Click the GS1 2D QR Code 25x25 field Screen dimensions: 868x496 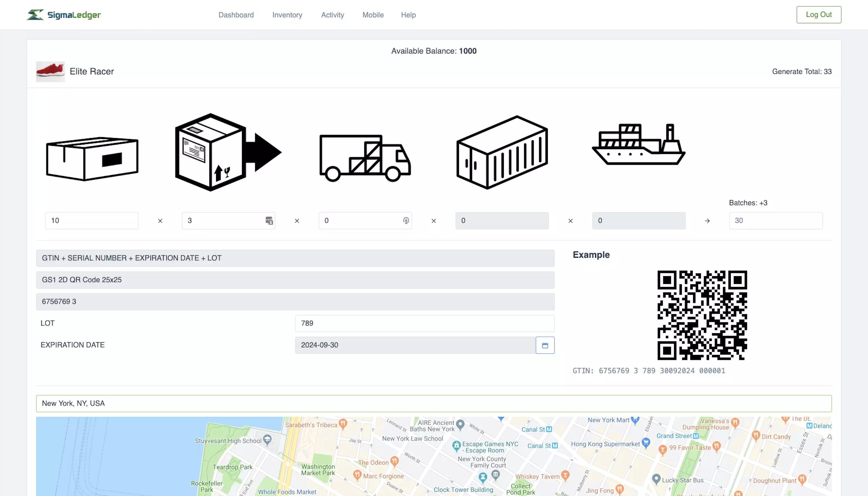pos(295,280)
